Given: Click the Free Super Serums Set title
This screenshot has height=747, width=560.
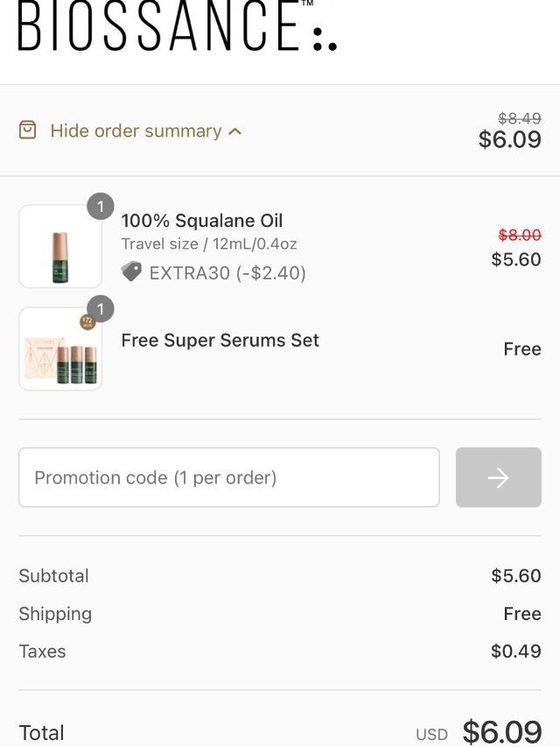Looking at the screenshot, I should 220,340.
